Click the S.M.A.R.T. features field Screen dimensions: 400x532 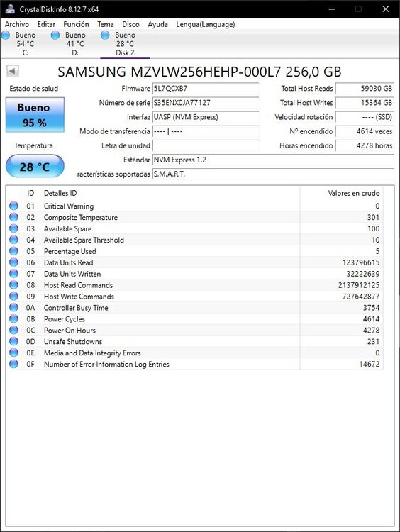coord(273,174)
